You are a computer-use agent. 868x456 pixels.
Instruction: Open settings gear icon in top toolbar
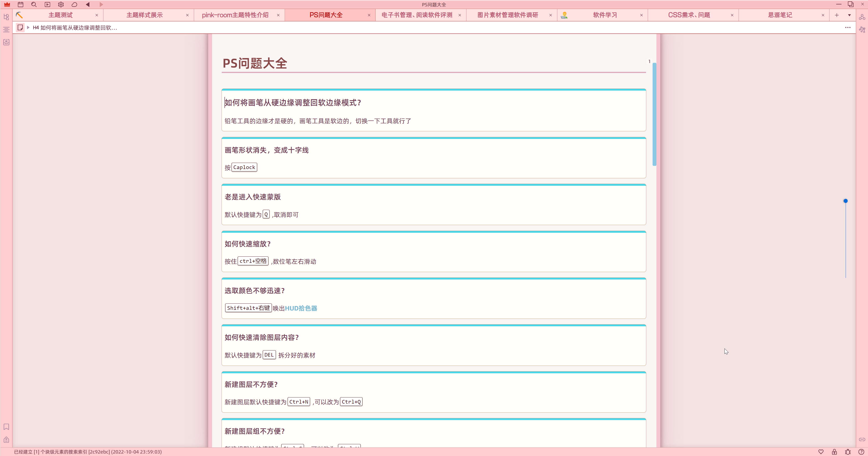61,4
